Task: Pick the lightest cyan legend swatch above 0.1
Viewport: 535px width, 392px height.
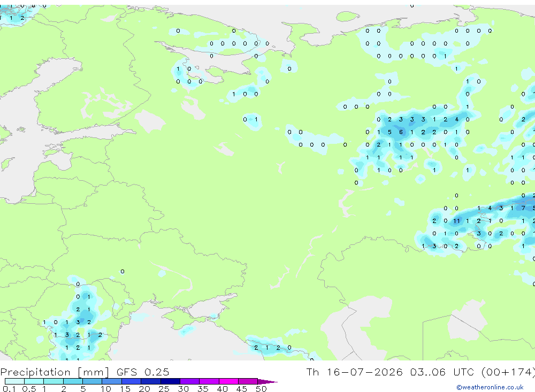Action: 14,381
